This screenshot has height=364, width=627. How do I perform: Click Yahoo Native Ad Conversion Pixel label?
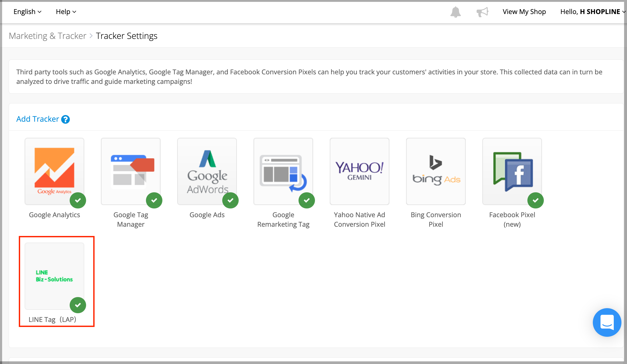click(x=359, y=220)
